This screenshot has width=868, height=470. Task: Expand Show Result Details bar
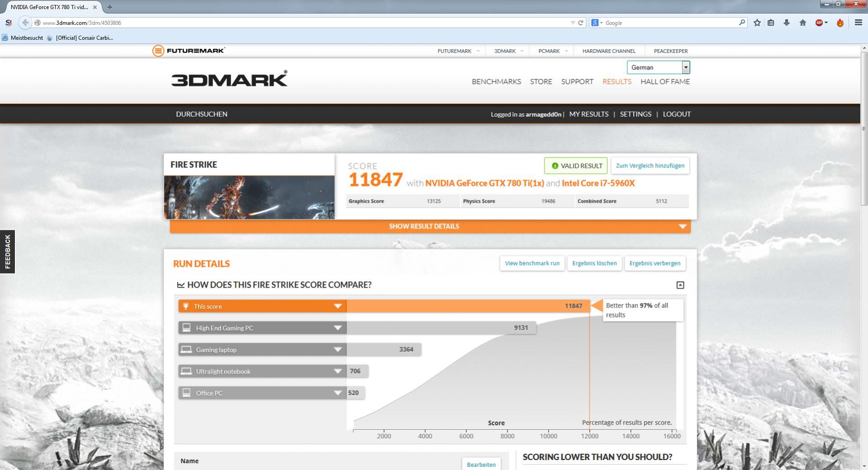point(430,226)
